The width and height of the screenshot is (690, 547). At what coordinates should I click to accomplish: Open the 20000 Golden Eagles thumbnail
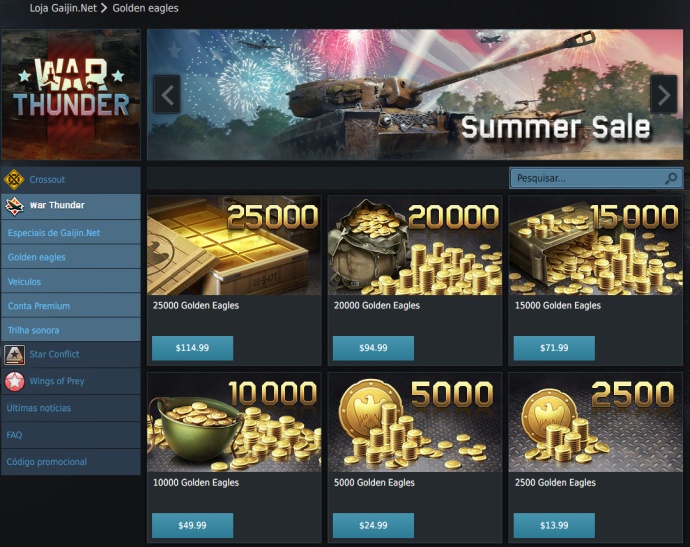415,246
